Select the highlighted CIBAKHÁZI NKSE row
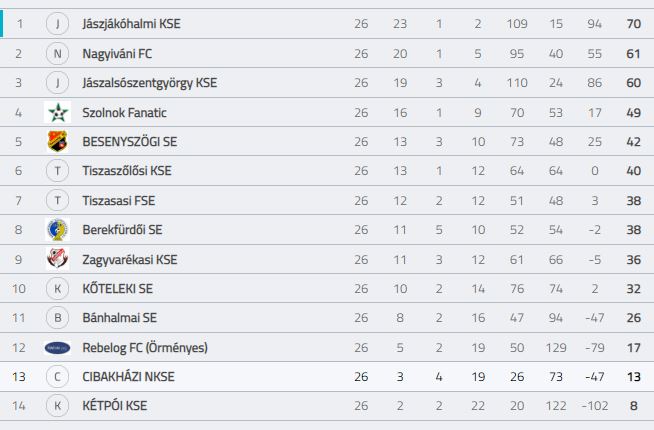654x430 pixels. [327, 377]
